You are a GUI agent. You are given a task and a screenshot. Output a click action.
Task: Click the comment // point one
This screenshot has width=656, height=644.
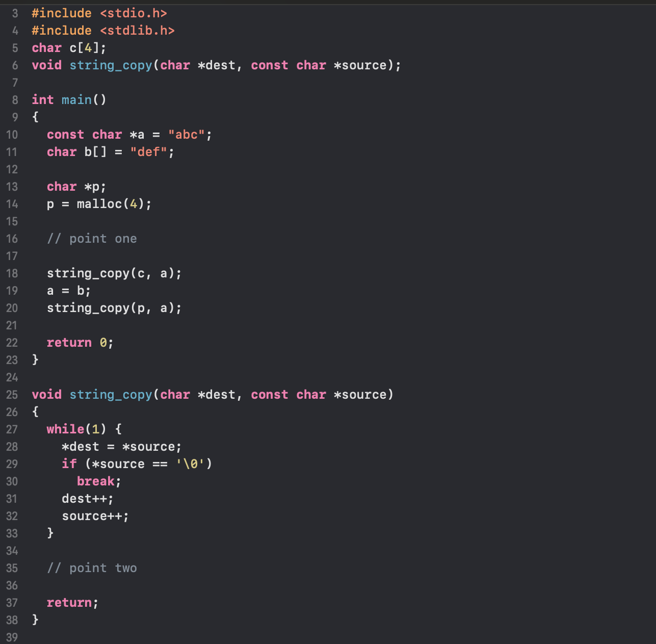coord(92,238)
